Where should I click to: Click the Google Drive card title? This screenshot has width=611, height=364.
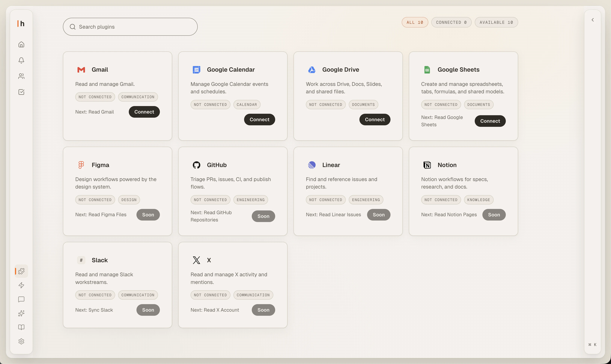[x=341, y=70]
